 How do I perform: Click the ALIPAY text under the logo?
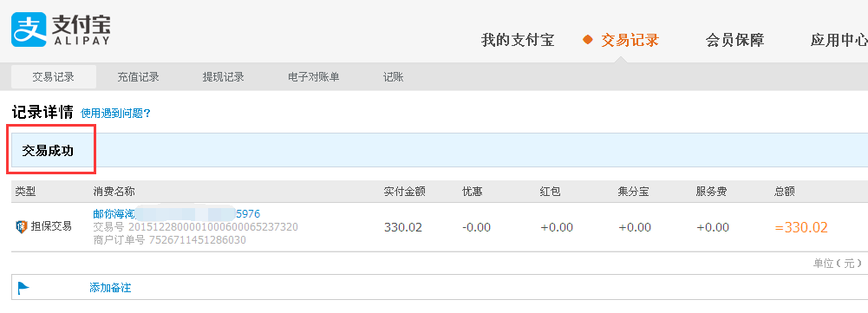(x=81, y=41)
